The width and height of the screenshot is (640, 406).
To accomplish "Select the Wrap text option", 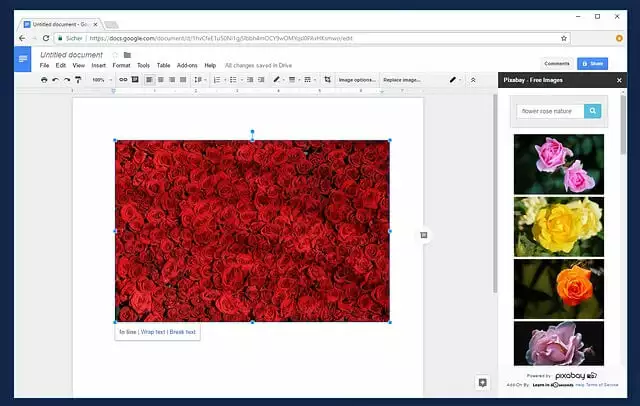I will point(153,331).
